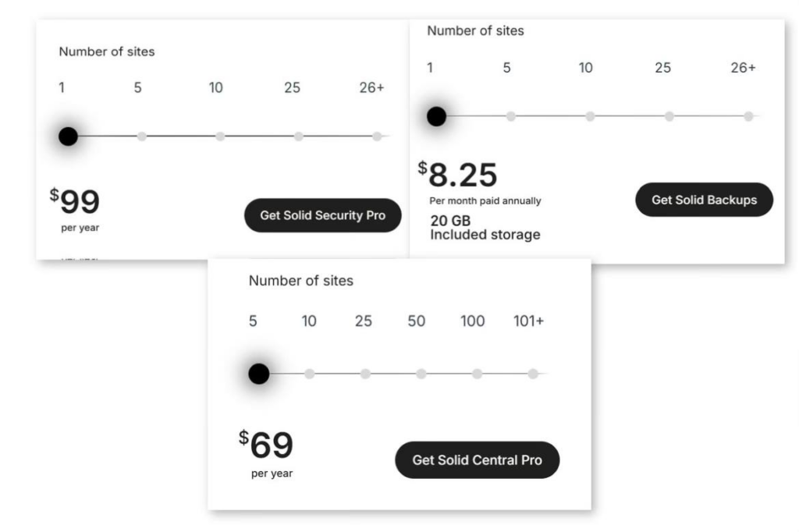Select 101+ sites stop on Central Pro slider

click(x=533, y=374)
